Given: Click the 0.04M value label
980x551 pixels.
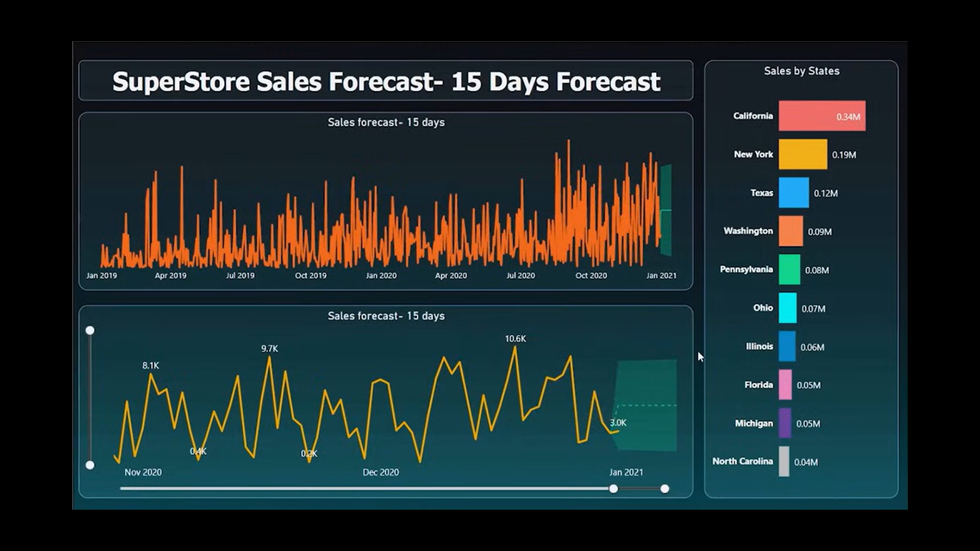Looking at the screenshot, I should point(806,462).
